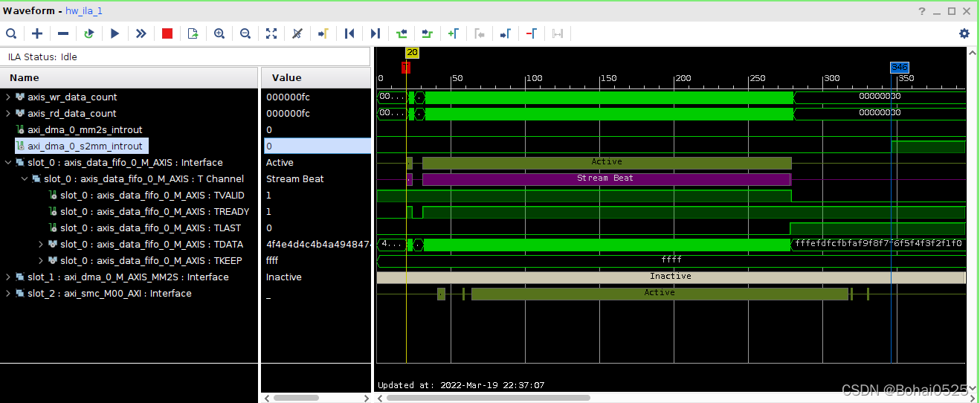
Task: Select axis_rd_data_count signal name
Action: pos(72,113)
